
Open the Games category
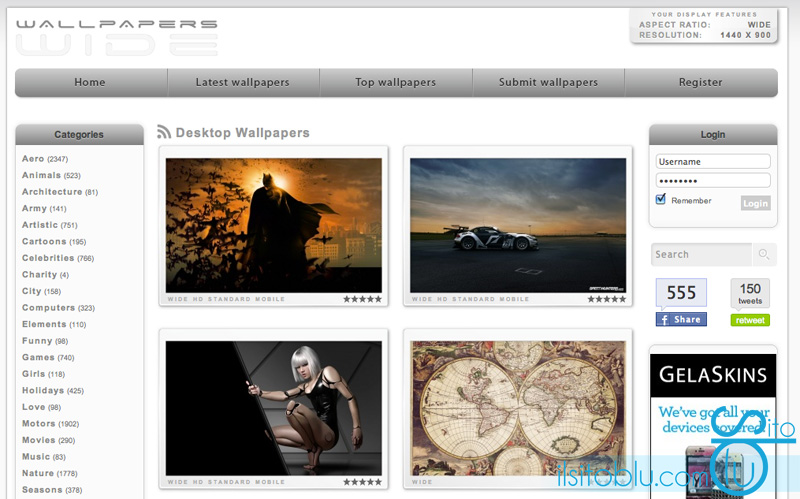click(48, 357)
